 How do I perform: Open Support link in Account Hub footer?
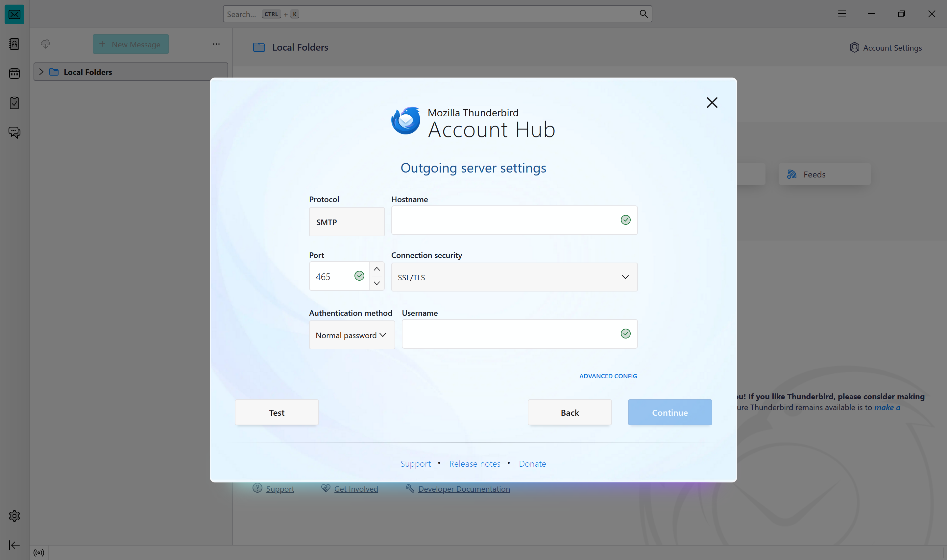[416, 464]
